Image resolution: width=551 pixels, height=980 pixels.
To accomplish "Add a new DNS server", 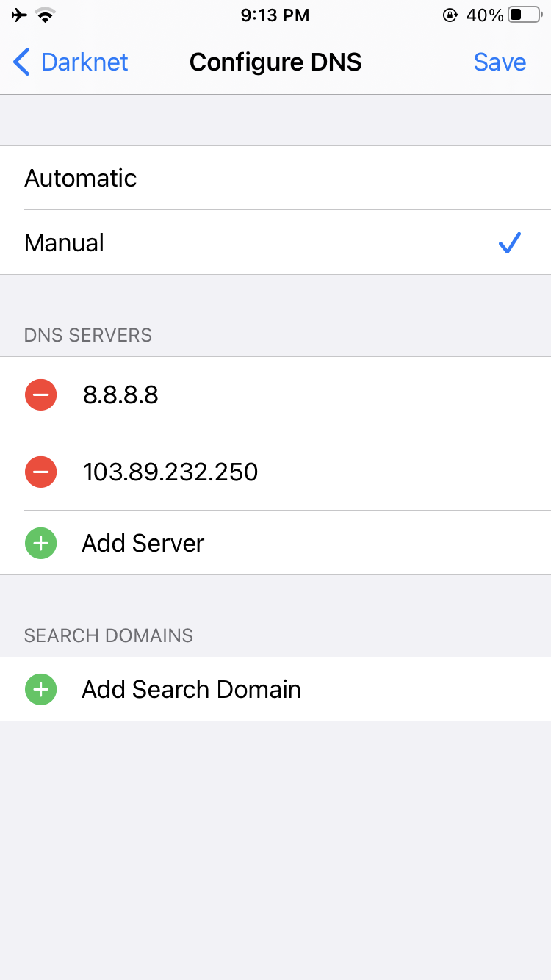I will pos(275,543).
